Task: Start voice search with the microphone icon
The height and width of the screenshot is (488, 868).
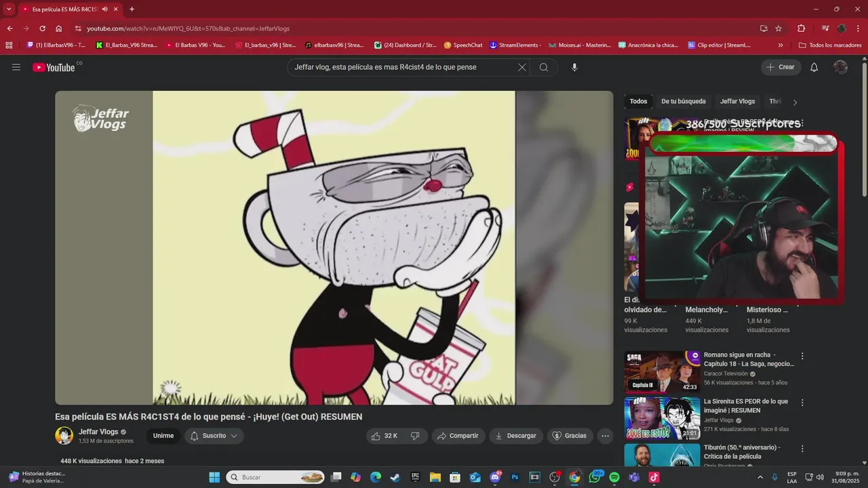Action: click(574, 67)
